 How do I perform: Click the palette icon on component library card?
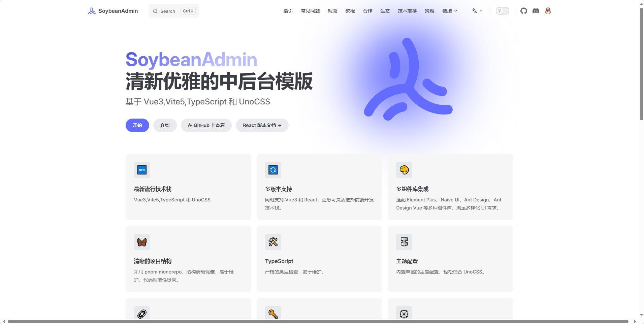[404, 170]
